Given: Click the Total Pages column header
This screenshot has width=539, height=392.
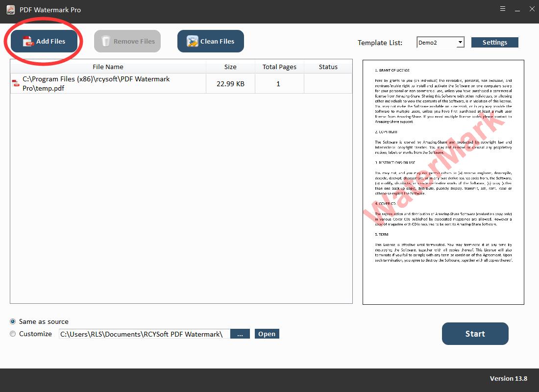Looking at the screenshot, I should coord(279,67).
